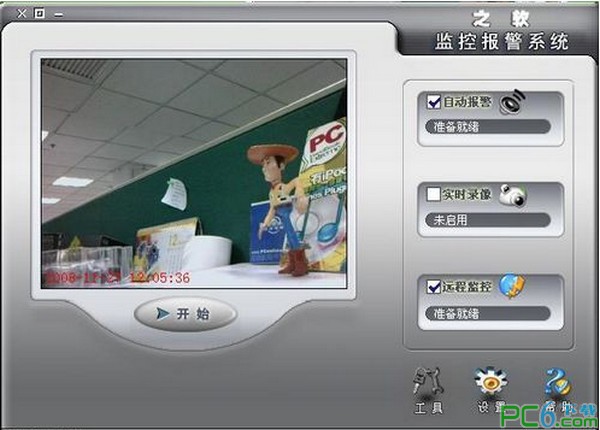Click the camera icon beside 实时录像
Viewport: 600px width, 430px height.
coord(513,195)
